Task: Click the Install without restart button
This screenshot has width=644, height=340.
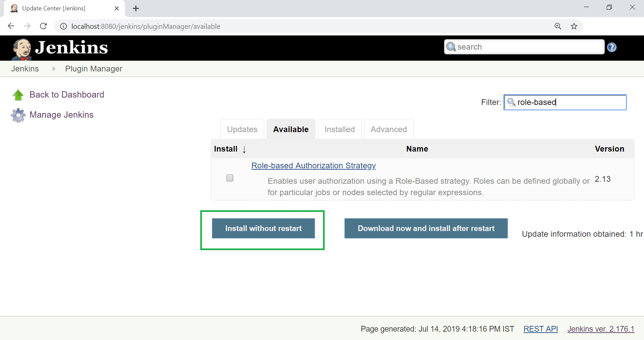Action: 263,228
